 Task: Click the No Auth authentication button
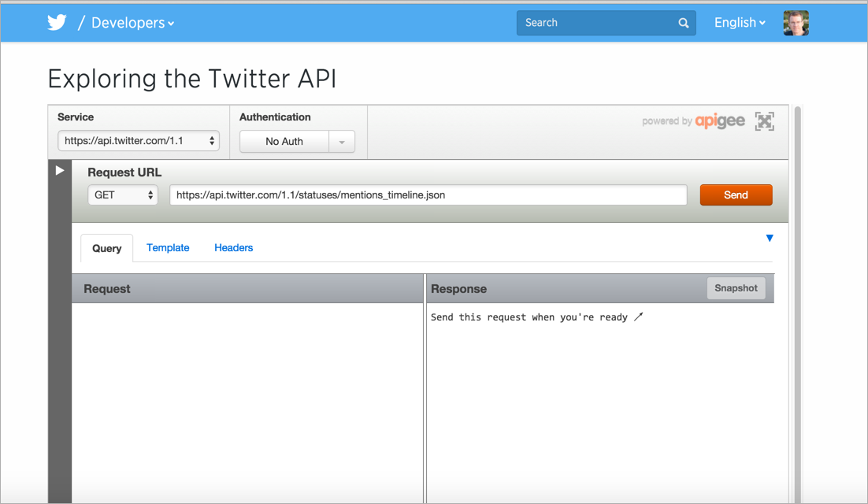pos(284,142)
